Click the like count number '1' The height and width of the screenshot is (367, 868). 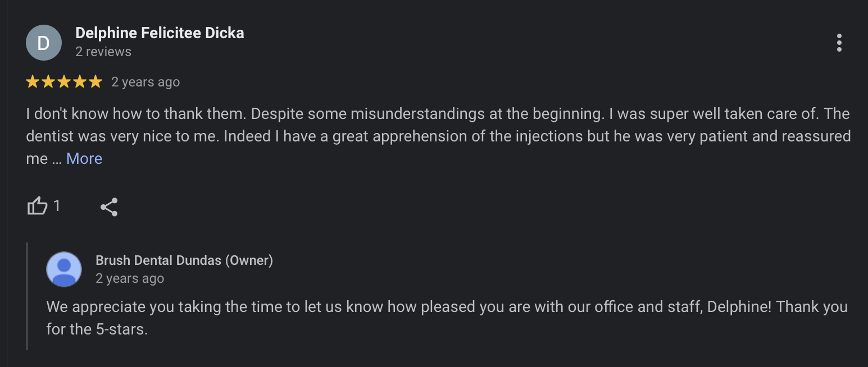point(57,207)
